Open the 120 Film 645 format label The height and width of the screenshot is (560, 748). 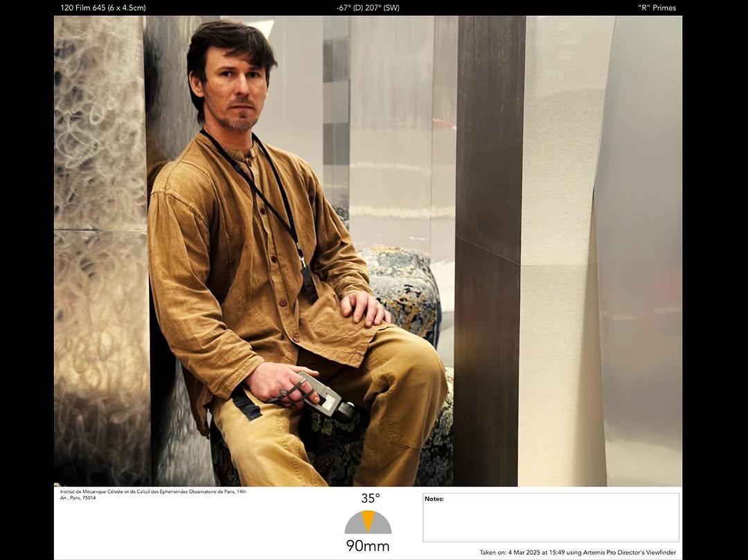[x=103, y=8]
